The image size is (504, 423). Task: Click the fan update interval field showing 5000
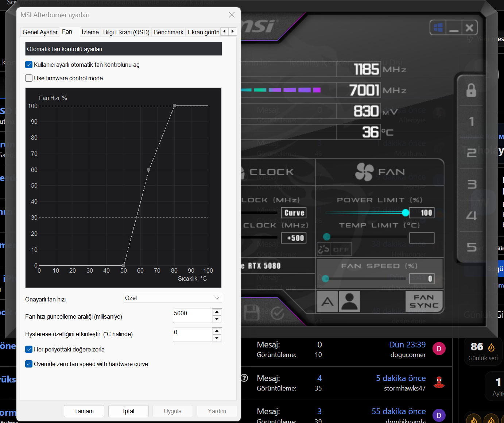(x=193, y=316)
